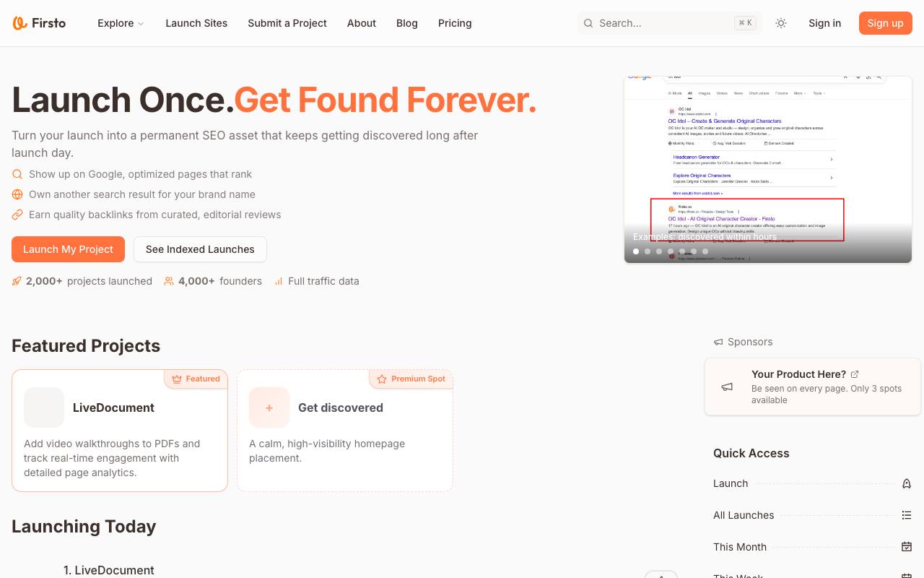
Task: Open the About page
Action: coord(362,23)
